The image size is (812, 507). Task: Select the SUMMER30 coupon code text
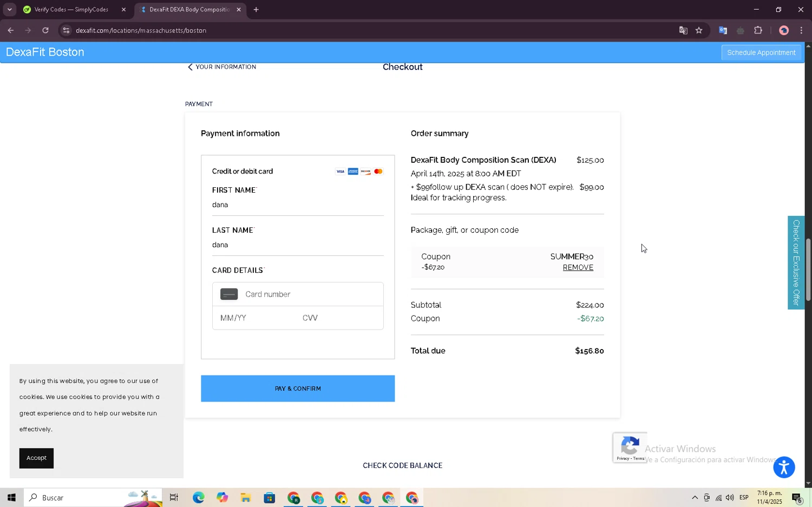pos(572,256)
